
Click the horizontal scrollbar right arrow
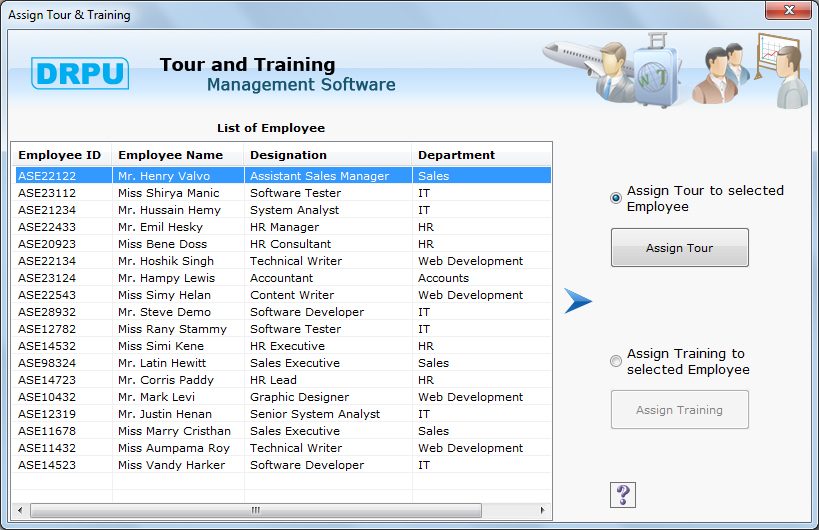(543, 510)
